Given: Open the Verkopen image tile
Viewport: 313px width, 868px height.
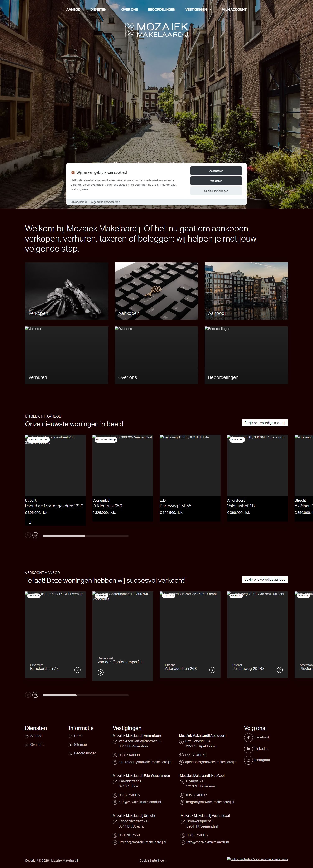Looking at the screenshot, I should [x=66, y=291].
